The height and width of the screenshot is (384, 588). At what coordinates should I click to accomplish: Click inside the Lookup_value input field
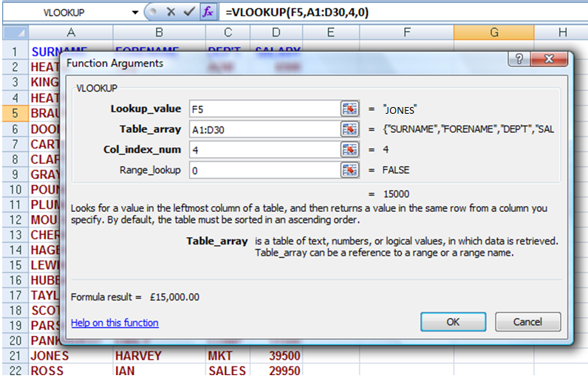[264, 109]
